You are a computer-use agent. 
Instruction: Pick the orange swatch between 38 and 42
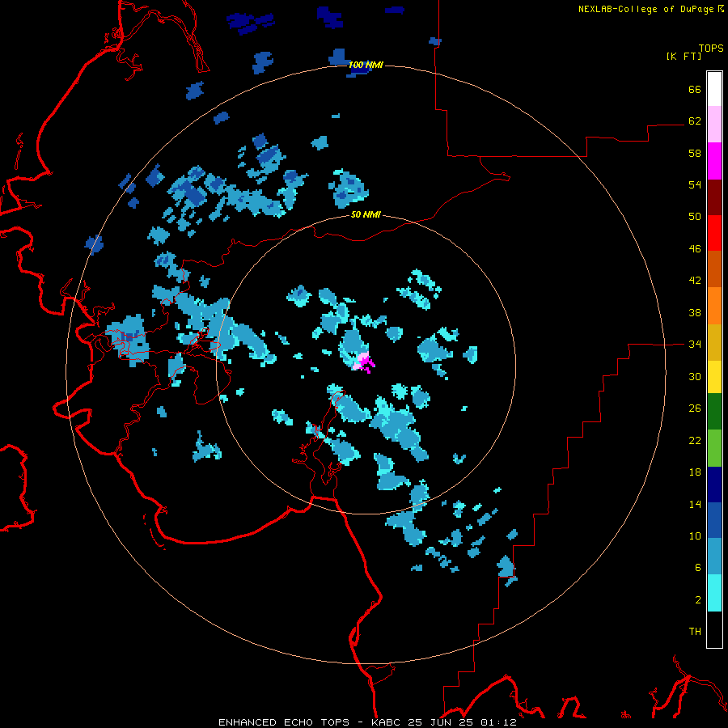(714, 306)
